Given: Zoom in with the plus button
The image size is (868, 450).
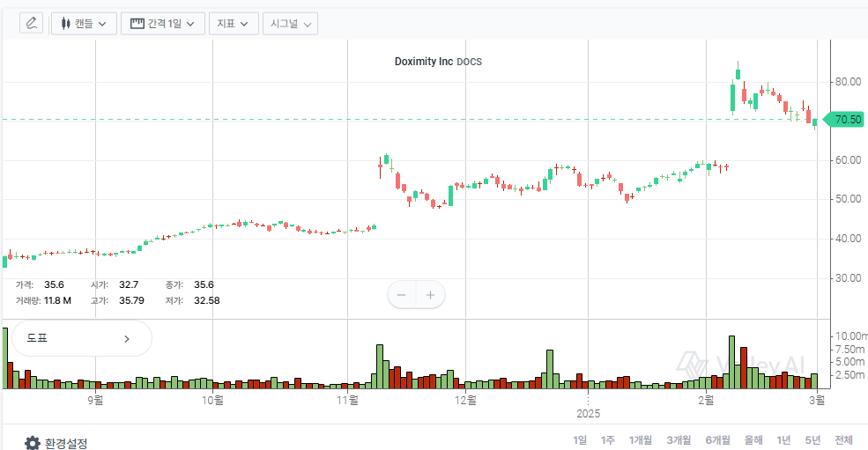Looking at the screenshot, I should 430,295.
